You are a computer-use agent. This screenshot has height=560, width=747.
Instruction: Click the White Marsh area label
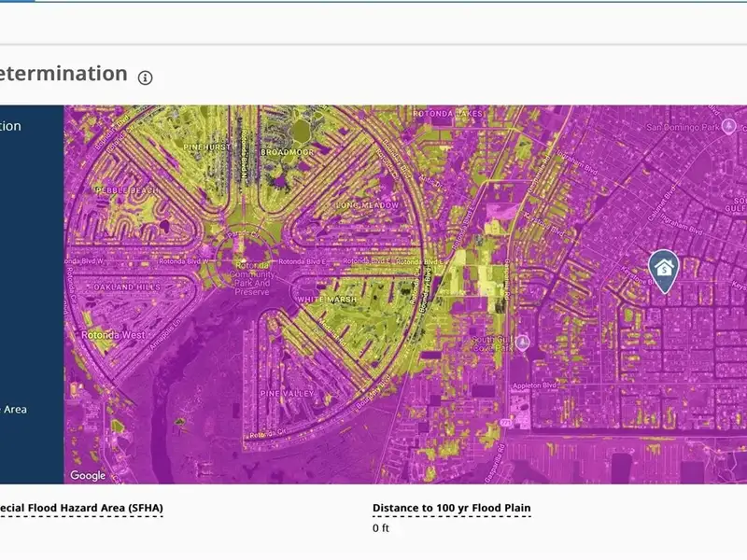(x=325, y=299)
